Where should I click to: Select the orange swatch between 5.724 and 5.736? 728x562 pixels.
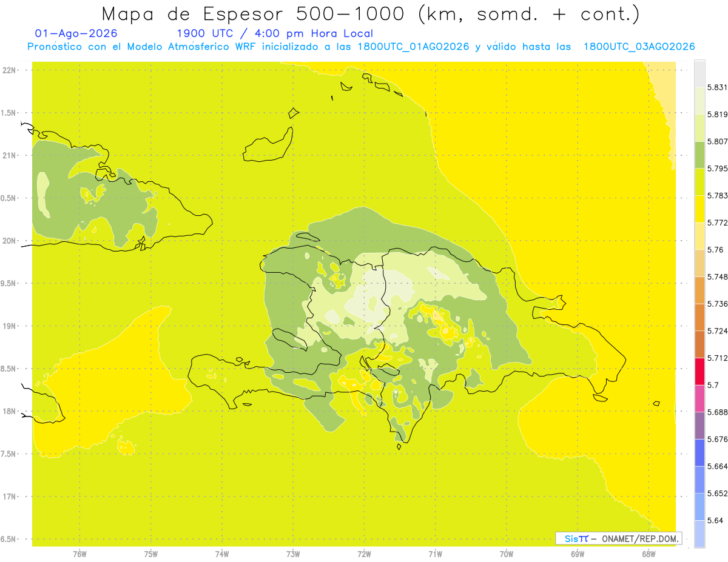[699, 317]
